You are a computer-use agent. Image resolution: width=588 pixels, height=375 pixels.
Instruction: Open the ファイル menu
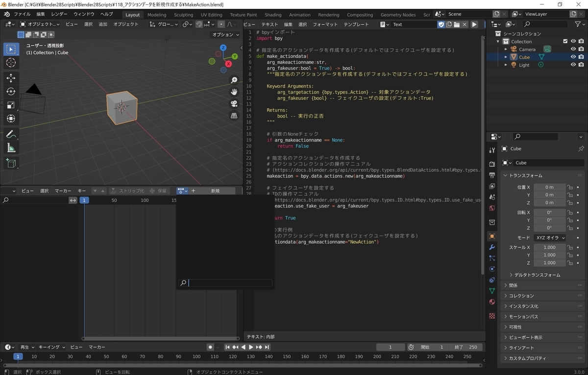pyautogui.click(x=22, y=14)
